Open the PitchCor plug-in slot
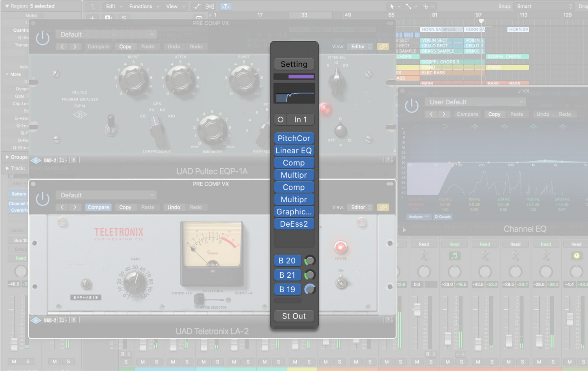 tap(294, 138)
